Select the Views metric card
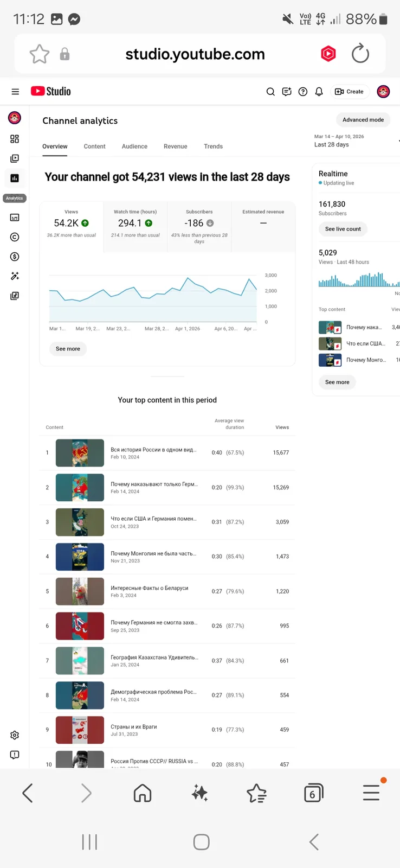This screenshot has height=868, width=400. point(72,227)
